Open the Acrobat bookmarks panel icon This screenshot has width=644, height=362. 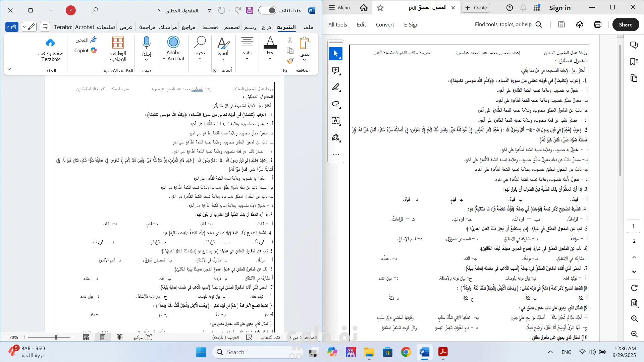coord(634,62)
